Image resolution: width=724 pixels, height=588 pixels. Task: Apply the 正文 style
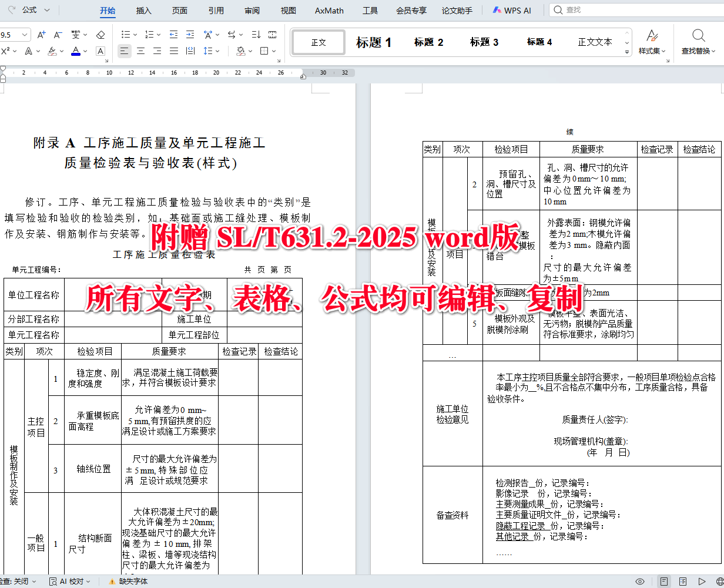pyautogui.click(x=319, y=42)
